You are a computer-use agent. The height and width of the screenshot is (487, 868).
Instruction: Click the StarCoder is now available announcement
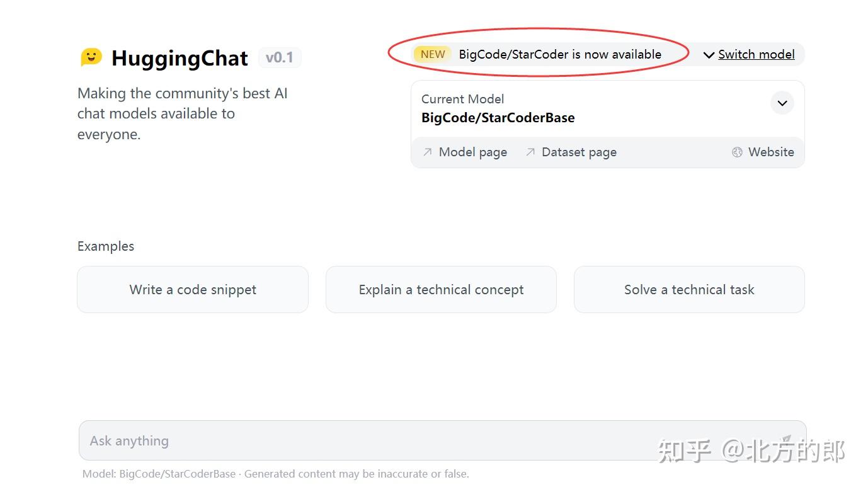click(x=560, y=54)
